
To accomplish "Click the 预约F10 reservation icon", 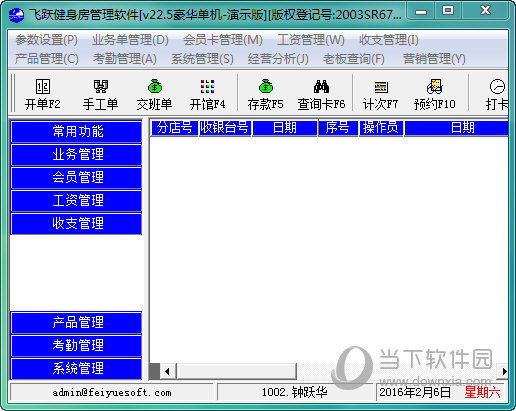I will pos(435,87).
